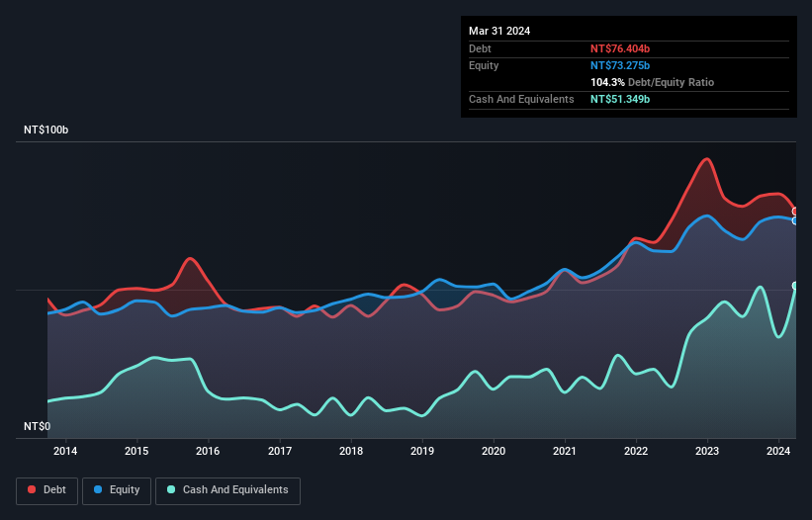Click the teal Cash end-point marker

[x=795, y=286]
